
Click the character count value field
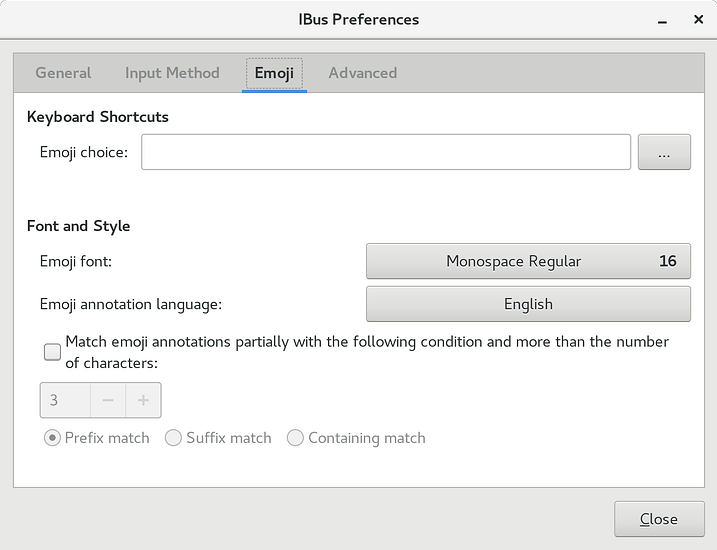pyautogui.click(x=65, y=400)
